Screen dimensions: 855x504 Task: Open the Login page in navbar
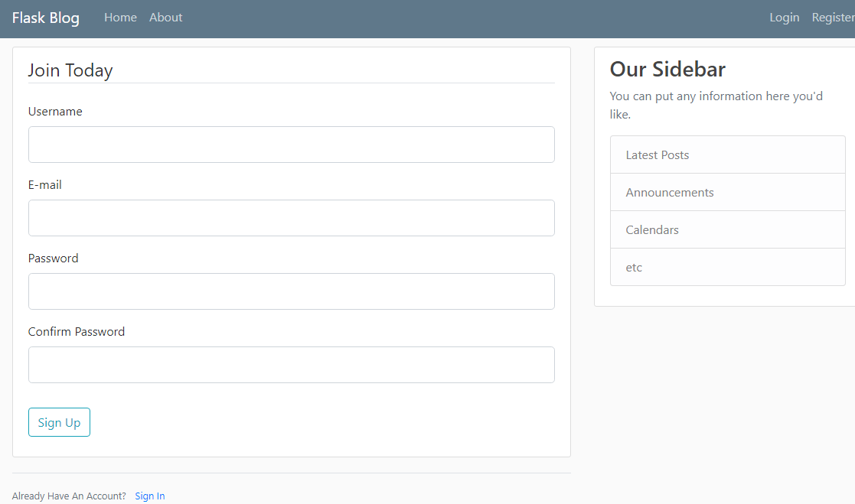tap(784, 18)
